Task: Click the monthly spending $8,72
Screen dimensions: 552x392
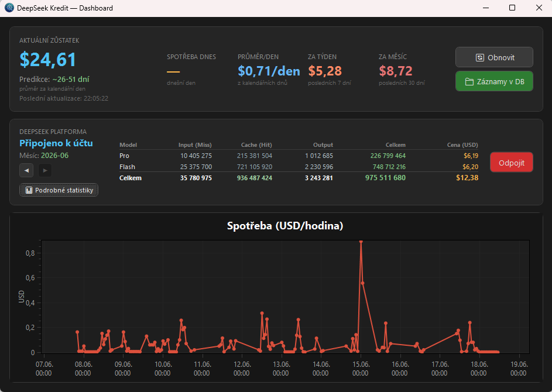Action: point(396,71)
